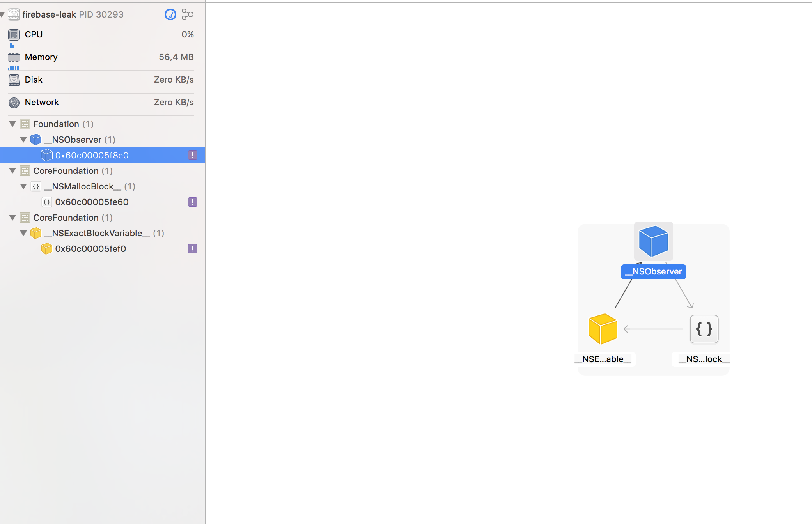Viewport: 812px width, 524px height.
Task: Click the CPU chip icon
Action: point(14,35)
